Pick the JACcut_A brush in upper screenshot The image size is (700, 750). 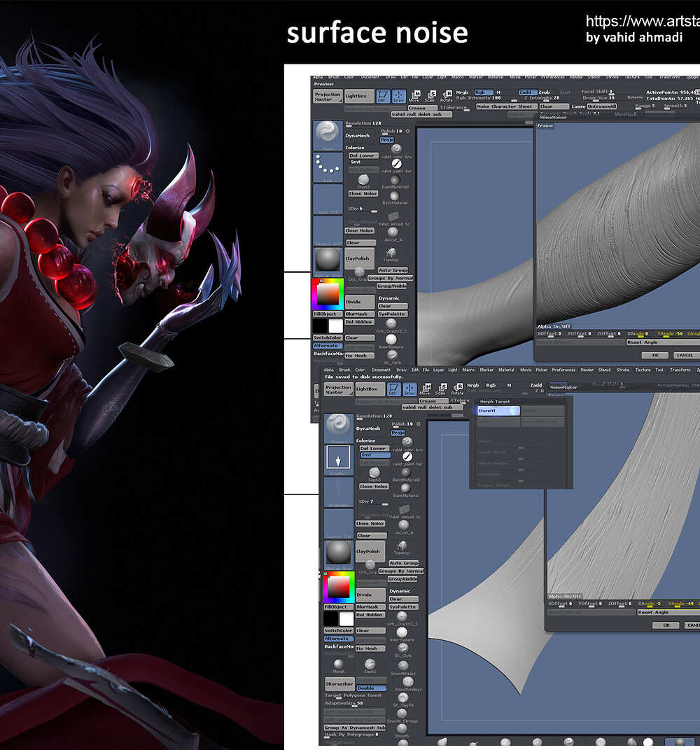pyautogui.click(x=393, y=233)
